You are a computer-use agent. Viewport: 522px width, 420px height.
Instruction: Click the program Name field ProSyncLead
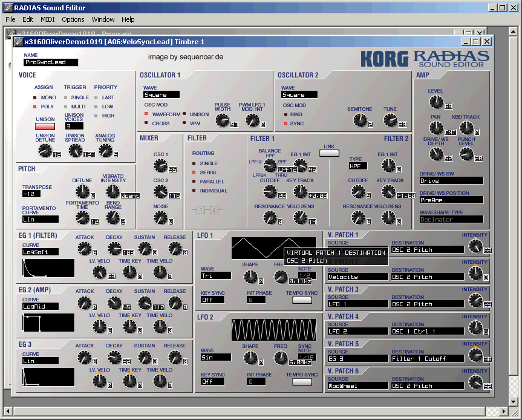51,62
